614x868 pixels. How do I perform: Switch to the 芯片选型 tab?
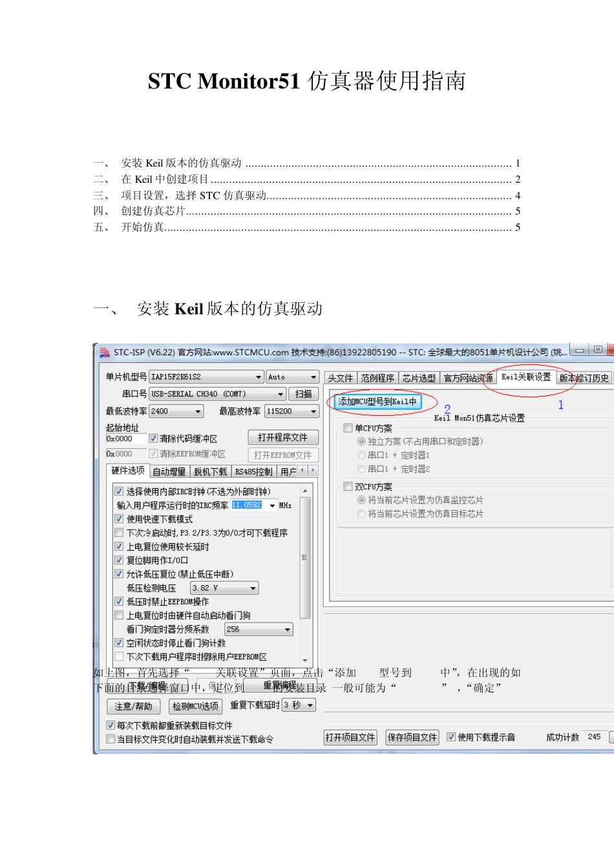419,378
